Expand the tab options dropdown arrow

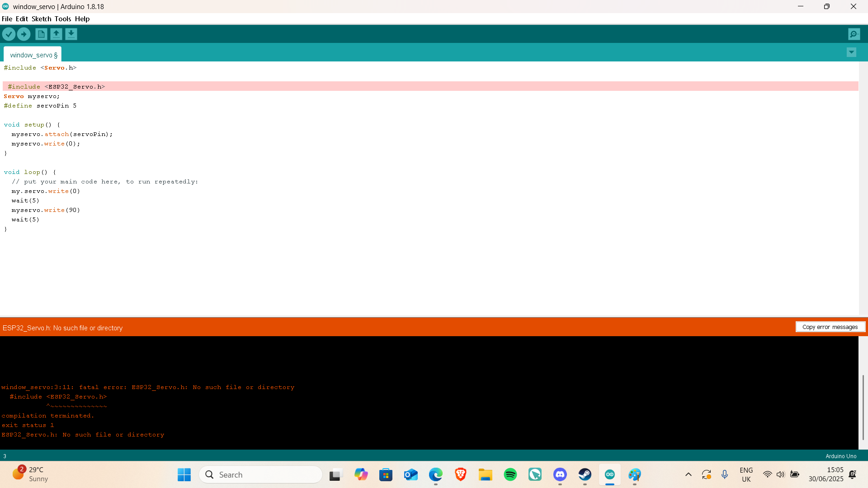pos(851,52)
